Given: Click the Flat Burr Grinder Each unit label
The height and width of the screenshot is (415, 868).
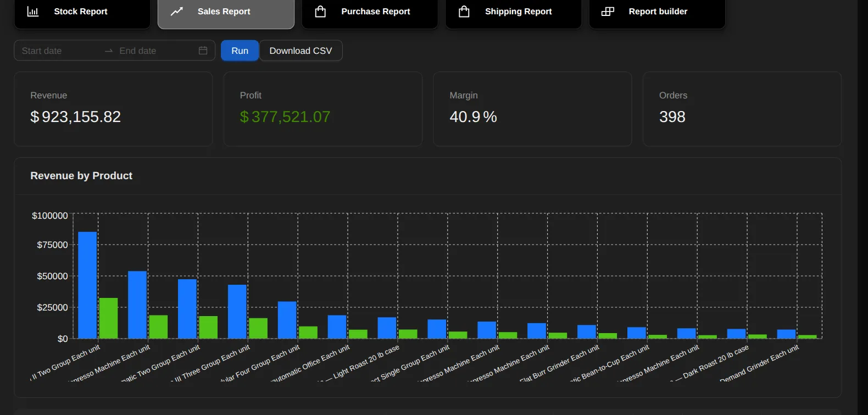Looking at the screenshot, I should pos(558,365).
